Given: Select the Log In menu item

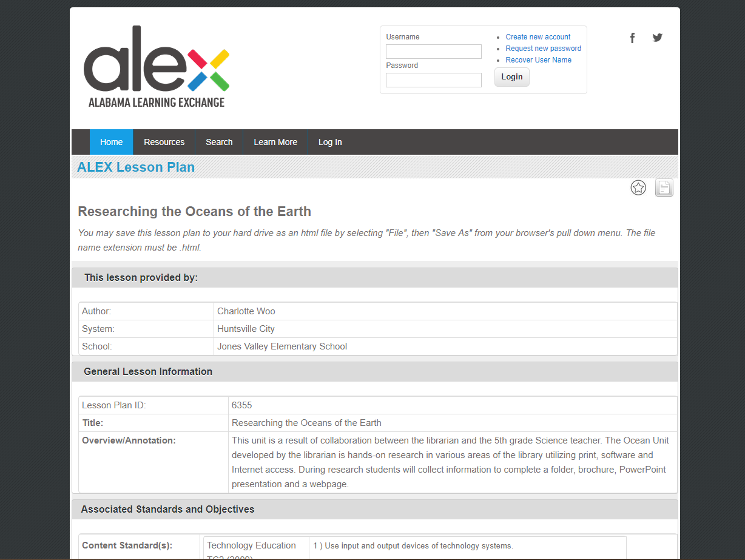Looking at the screenshot, I should [x=329, y=141].
